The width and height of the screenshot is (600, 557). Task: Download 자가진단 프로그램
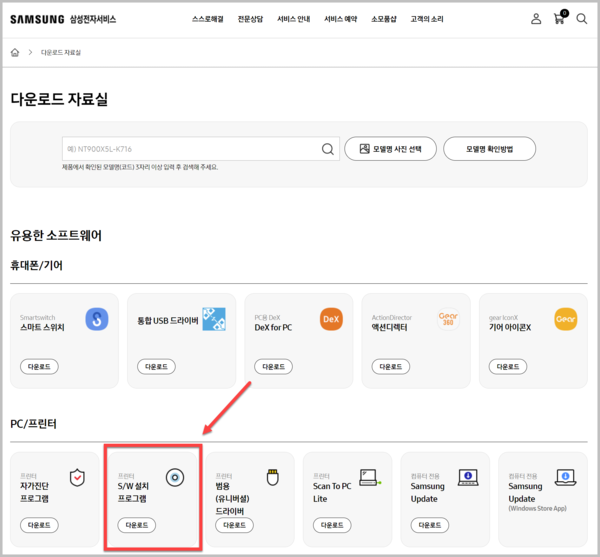39,525
